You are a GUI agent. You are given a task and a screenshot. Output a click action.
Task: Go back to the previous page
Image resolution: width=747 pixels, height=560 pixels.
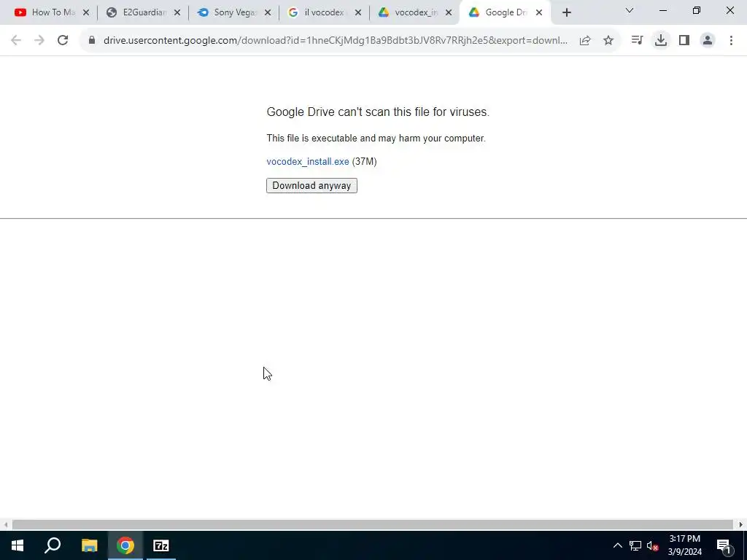(x=16, y=41)
